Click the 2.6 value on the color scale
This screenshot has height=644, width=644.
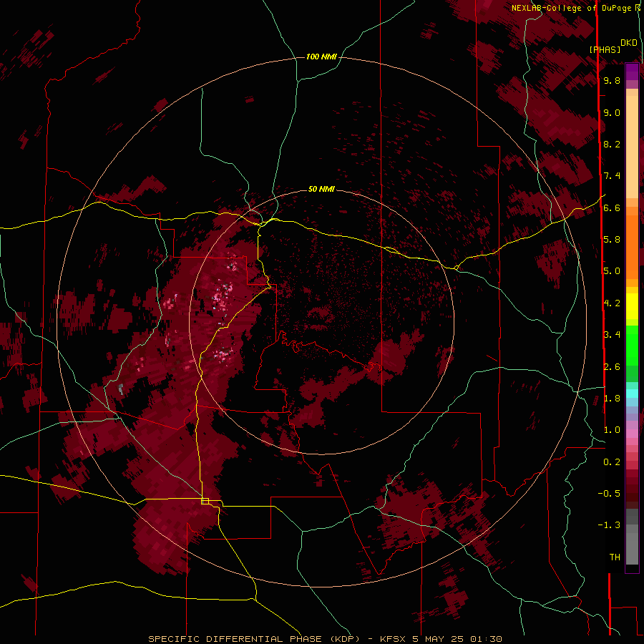612,366
